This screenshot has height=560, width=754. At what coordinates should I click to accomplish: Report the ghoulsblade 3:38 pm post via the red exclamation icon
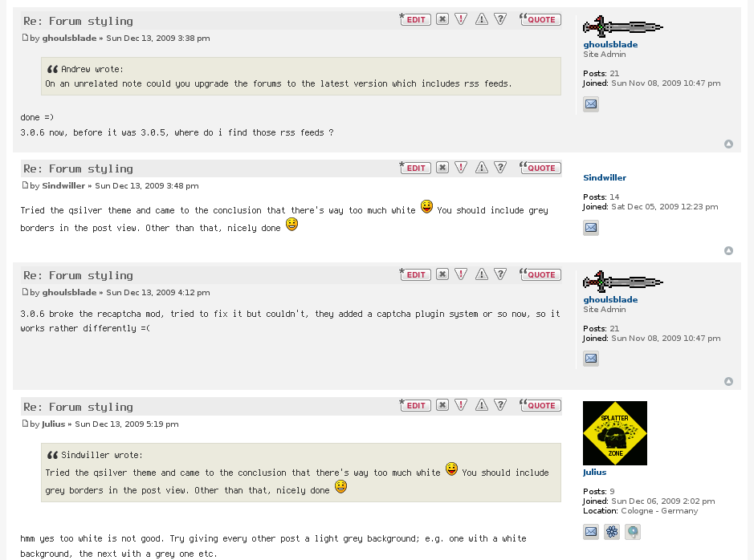click(x=461, y=19)
